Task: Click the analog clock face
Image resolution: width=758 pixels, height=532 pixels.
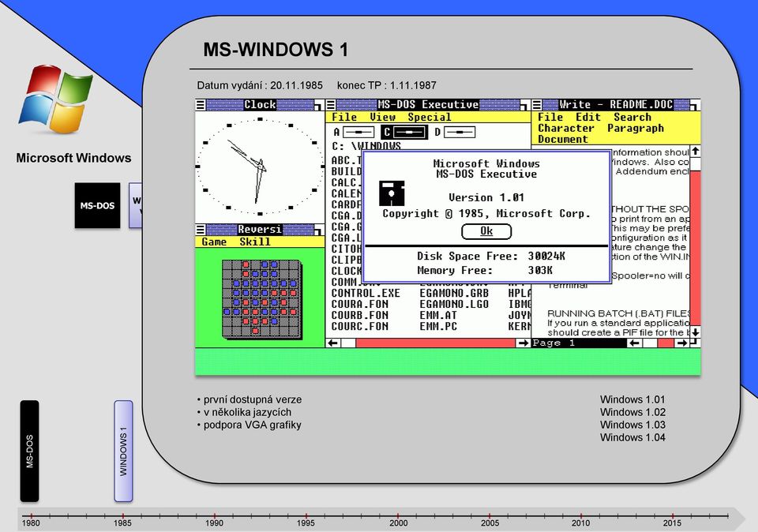Action: [x=260, y=167]
